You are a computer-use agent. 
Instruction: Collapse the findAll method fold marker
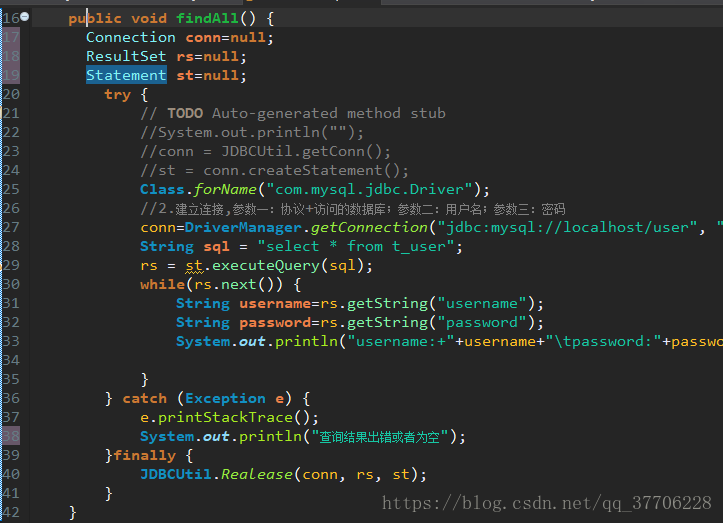[25, 17]
